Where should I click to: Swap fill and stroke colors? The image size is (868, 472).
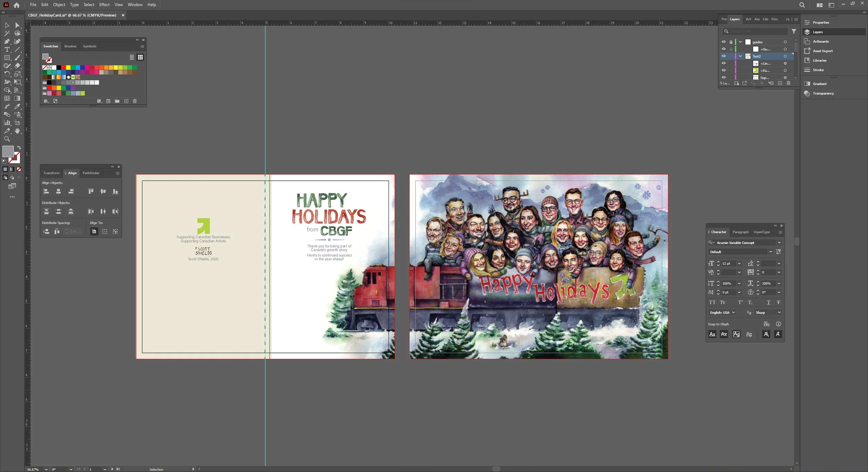[x=19, y=147]
